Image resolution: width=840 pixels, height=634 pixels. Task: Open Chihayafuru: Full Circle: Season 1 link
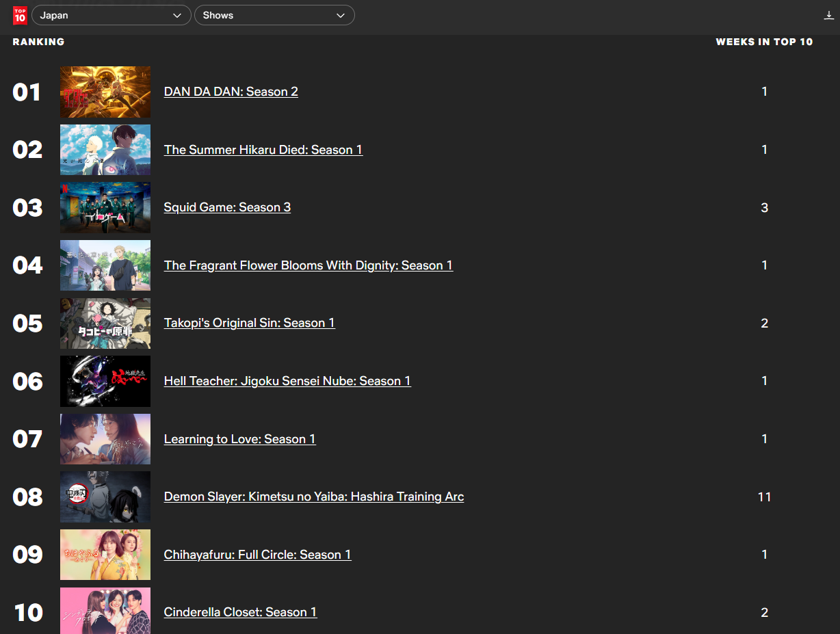click(x=258, y=555)
